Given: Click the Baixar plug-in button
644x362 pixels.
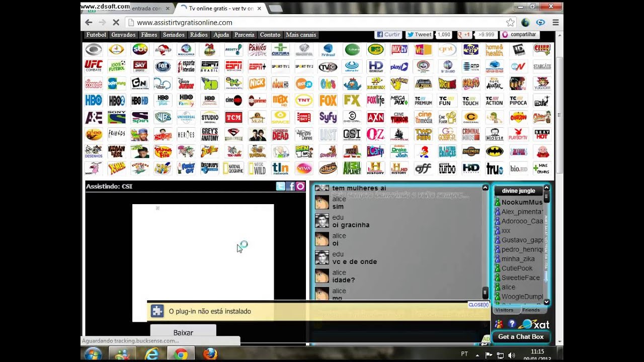Looking at the screenshot, I should [183, 332].
